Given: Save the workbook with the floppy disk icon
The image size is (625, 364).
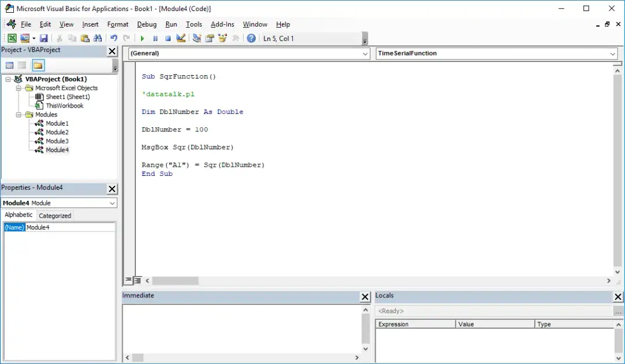Looking at the screenshot, I should click(x=44, y=38).
